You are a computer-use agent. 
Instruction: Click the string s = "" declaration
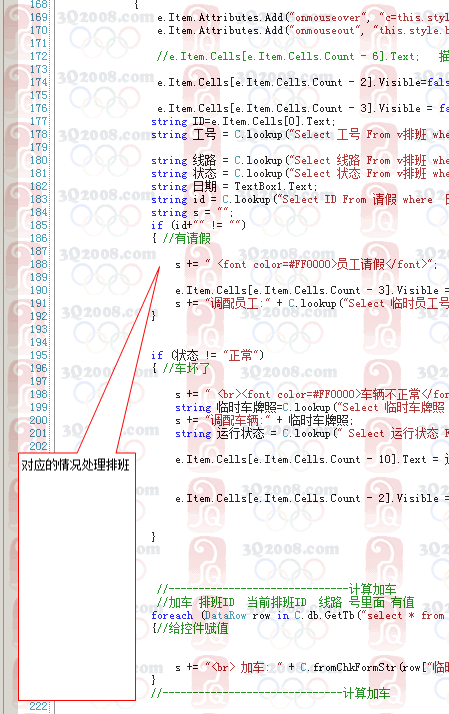tap(192, 212)
